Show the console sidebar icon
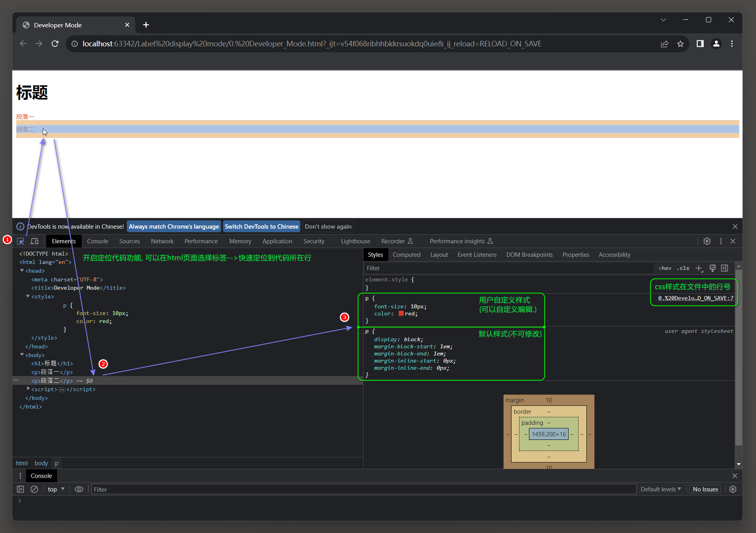756x533 pixels. point(21,489)
